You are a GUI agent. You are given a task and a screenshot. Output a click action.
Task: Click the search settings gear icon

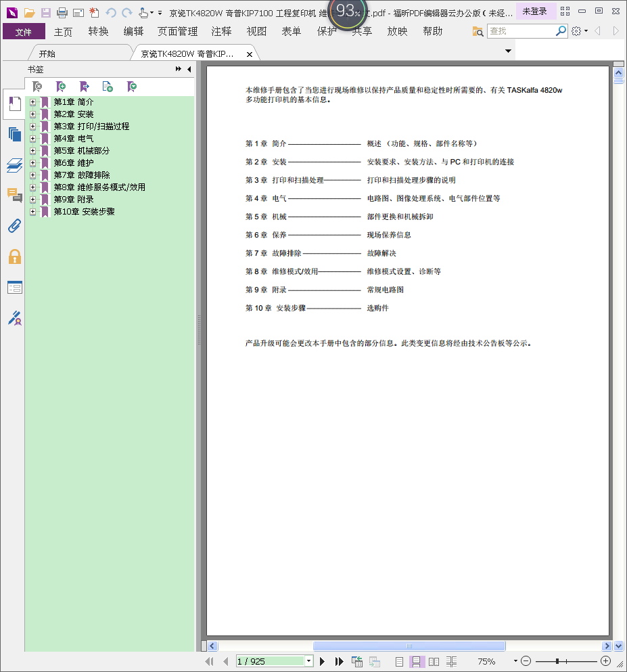(576, 31)
